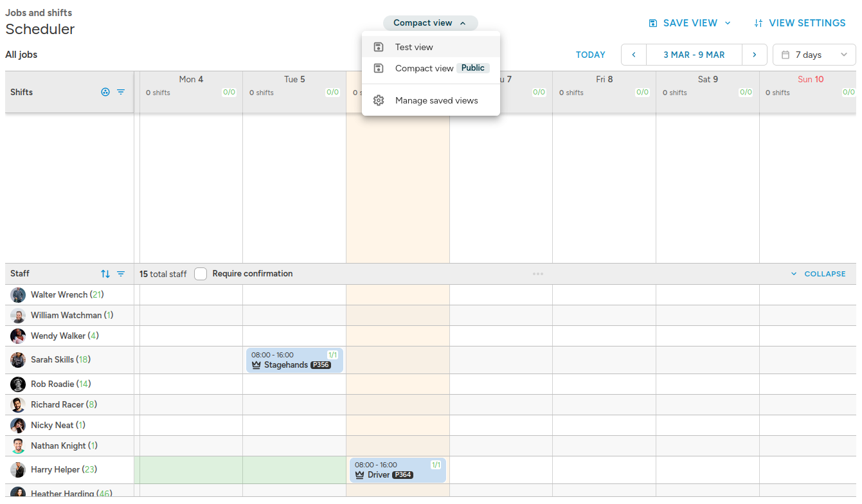Screen dimensions: 862x504
Task: Jump to Today in the scheduler
Action: click(x=590, y=55)
